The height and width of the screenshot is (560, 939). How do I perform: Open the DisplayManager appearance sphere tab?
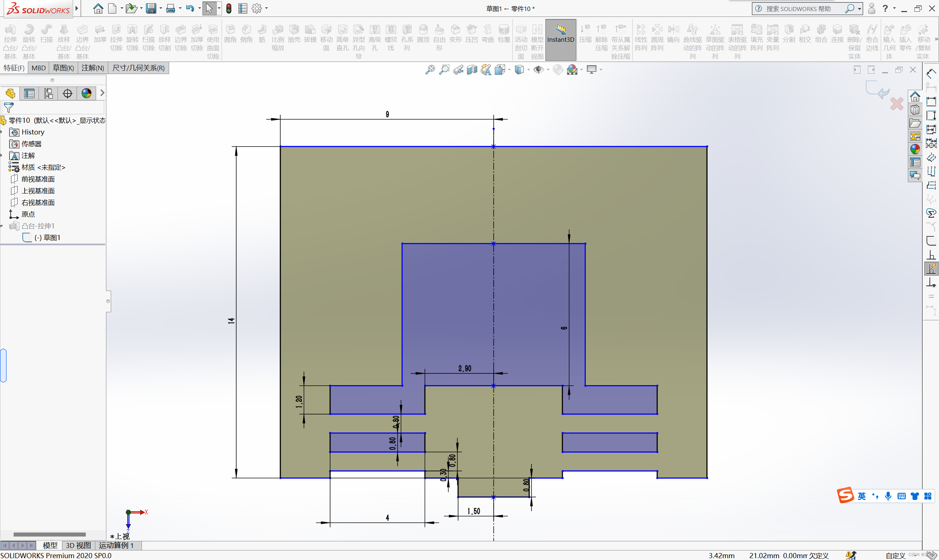(87, 93)
